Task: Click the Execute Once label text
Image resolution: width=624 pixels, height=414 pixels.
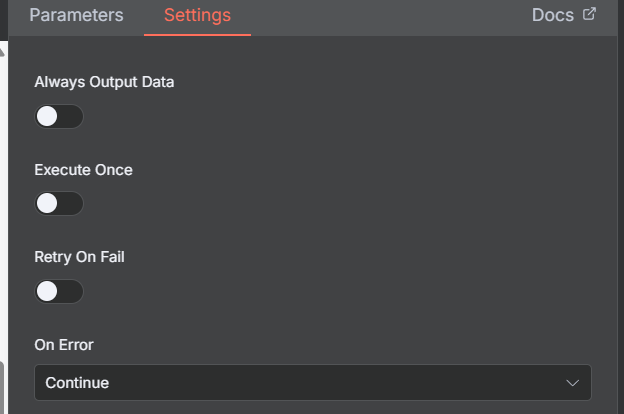Action: click(x=83, y=170)
